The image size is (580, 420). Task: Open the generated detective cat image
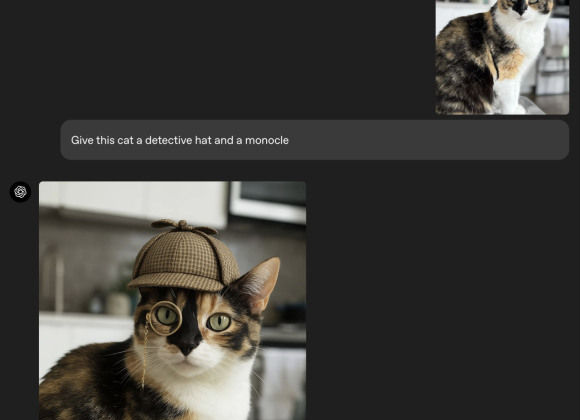pos(172,300)
